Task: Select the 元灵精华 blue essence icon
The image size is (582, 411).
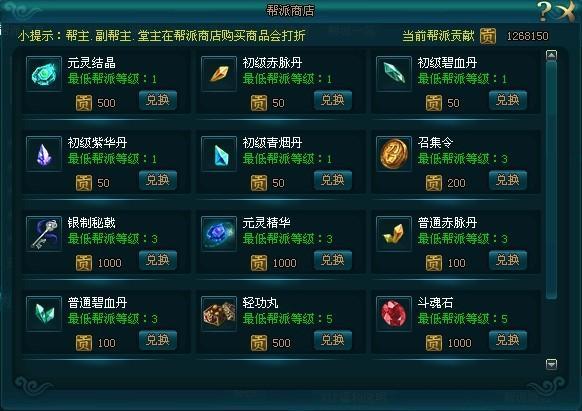Action: tap(219, 234)
